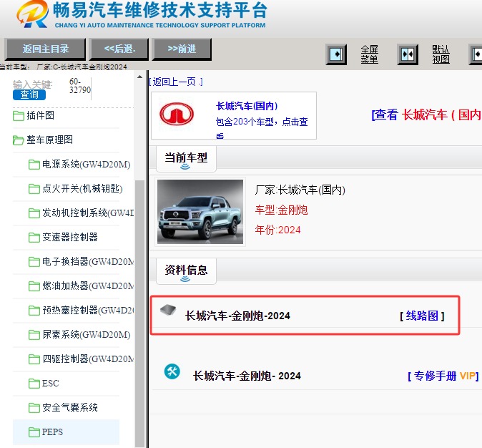Image resolution: width=482 pixels, height=448 pixels.
Task: Click the 整车原理图 open-folder icon
Action: click(19, 140)
